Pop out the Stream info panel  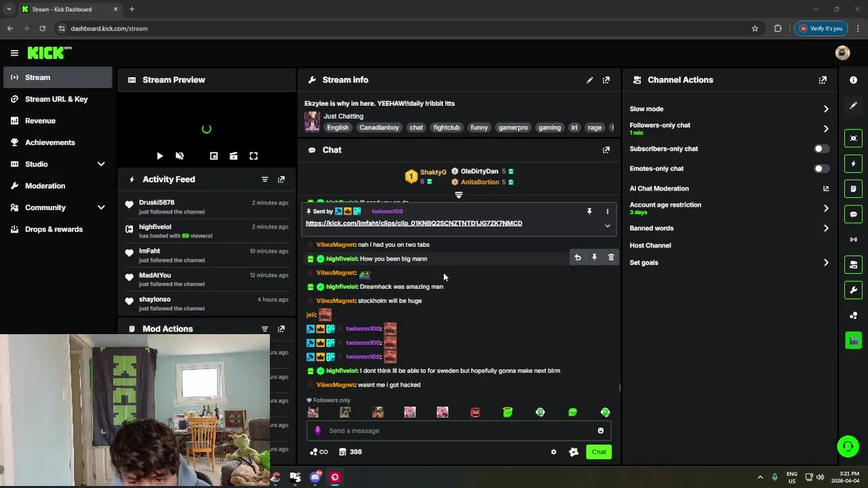pos(606,80)
